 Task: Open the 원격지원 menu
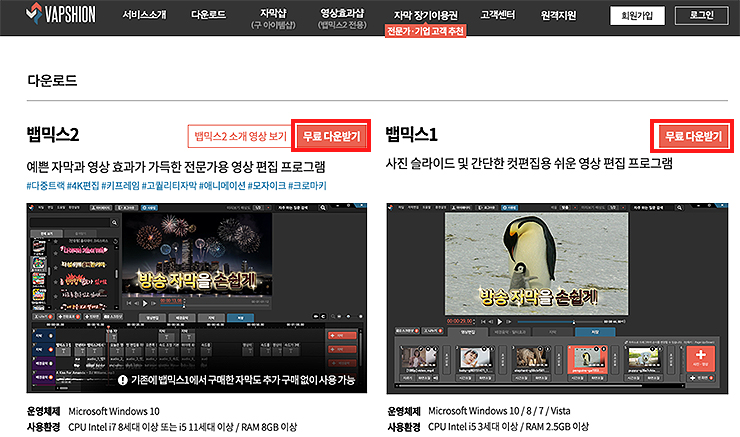[558, 15]
